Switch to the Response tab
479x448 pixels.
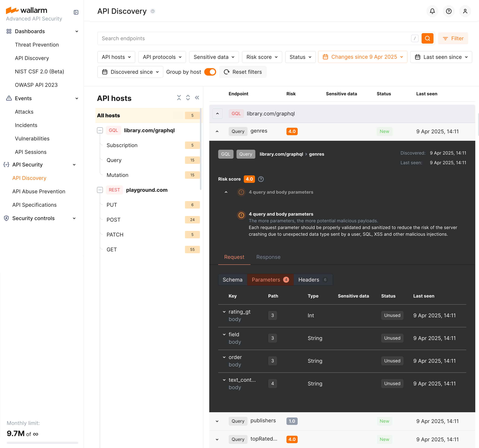[268, 257]
